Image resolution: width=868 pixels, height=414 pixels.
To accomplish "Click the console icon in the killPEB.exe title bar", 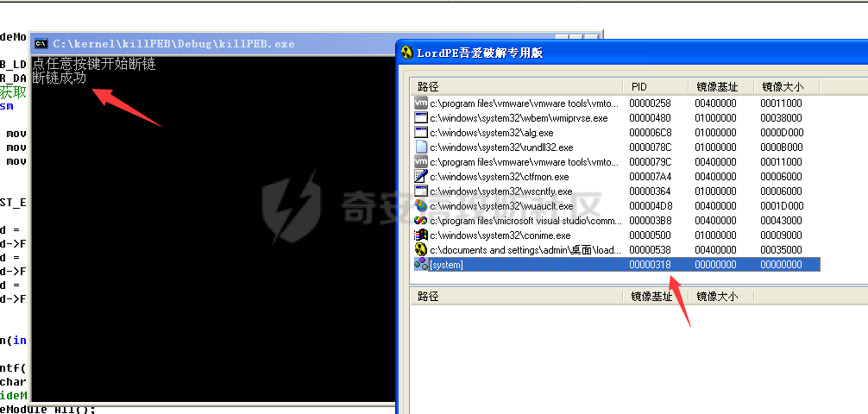I will coord(41,44).
